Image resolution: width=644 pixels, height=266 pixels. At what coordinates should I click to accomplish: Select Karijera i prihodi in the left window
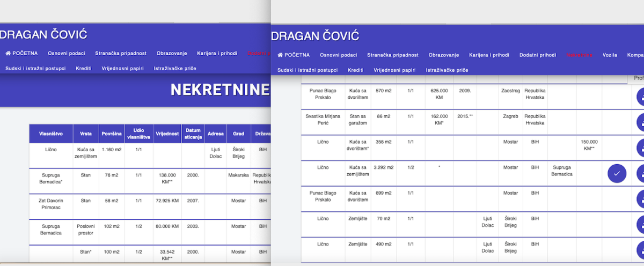tap(217, 53)
